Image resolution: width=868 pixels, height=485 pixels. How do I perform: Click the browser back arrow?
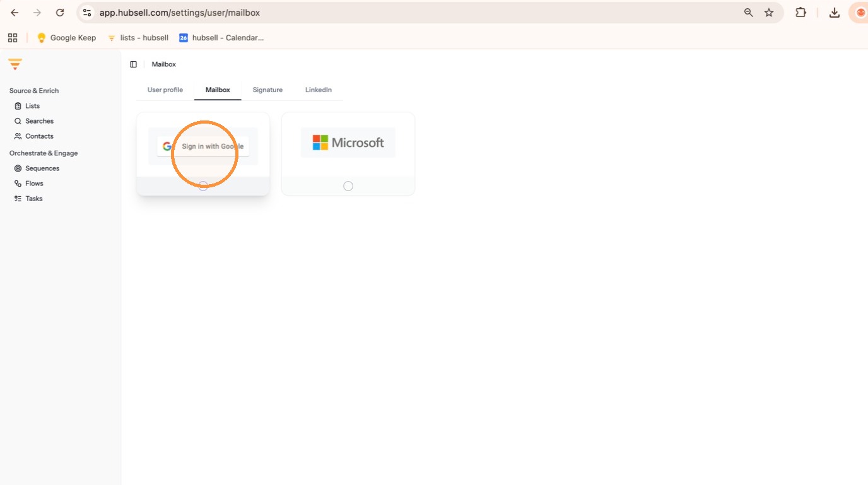(x=15, y=13)
